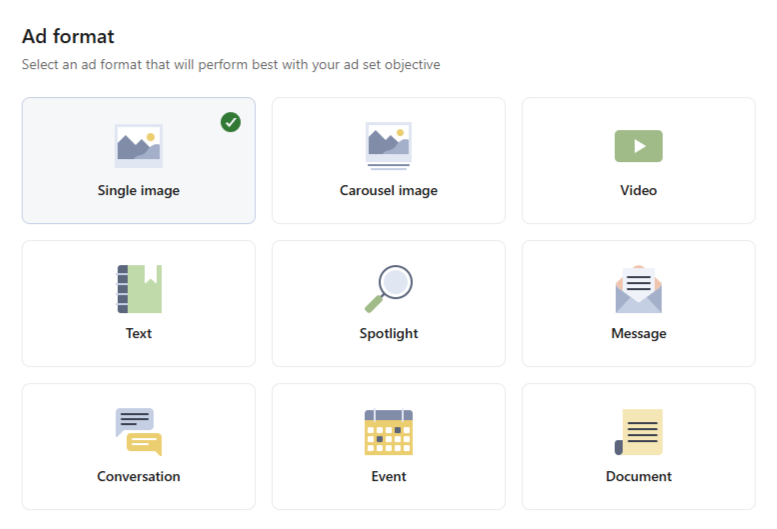Viewport: 777px width, 529px height.
Task: Click the Document scroll icon
Action: 638,432
